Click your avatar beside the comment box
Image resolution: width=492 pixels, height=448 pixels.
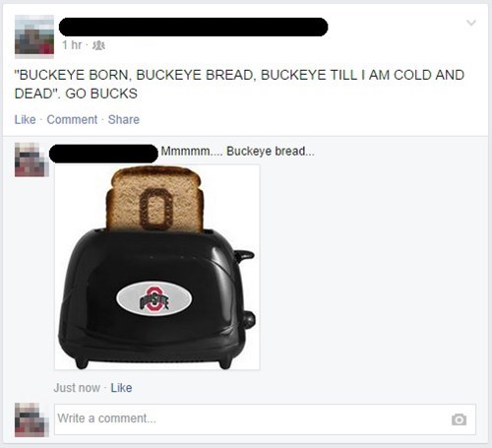[31, 419]
